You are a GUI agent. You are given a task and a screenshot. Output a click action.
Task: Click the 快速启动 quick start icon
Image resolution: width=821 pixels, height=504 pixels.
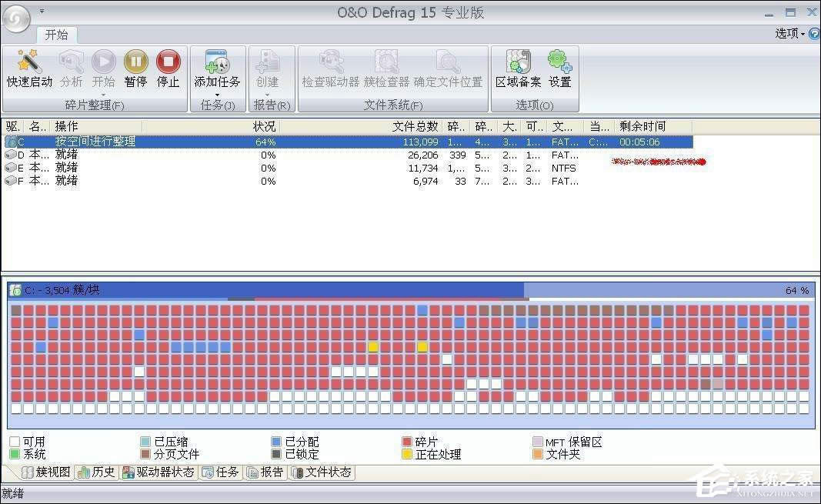pyautogui.click(x=29, y=62)
